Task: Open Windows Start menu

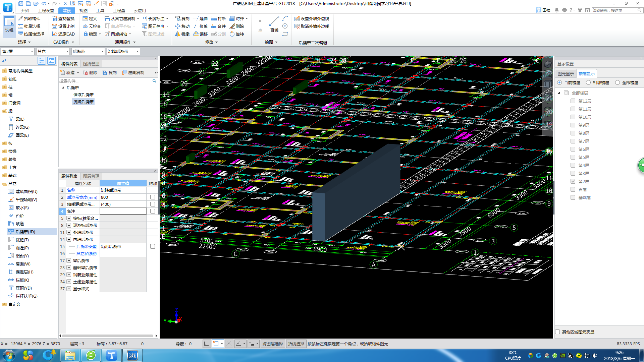Action: point(9,355)
